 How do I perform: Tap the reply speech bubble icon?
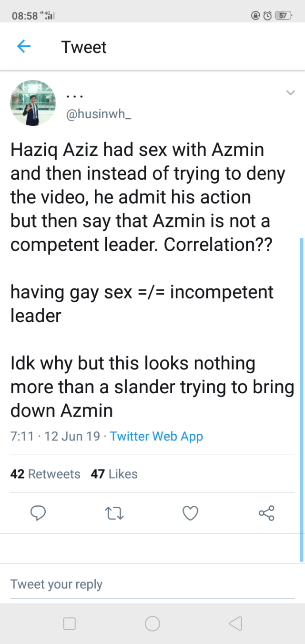[x=38, y=513]
